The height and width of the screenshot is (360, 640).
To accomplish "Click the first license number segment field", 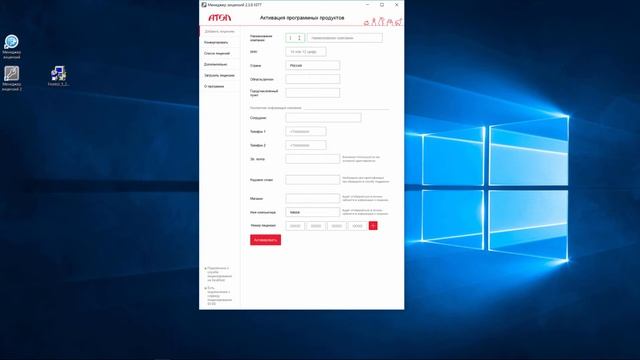I will click(295, 226).
